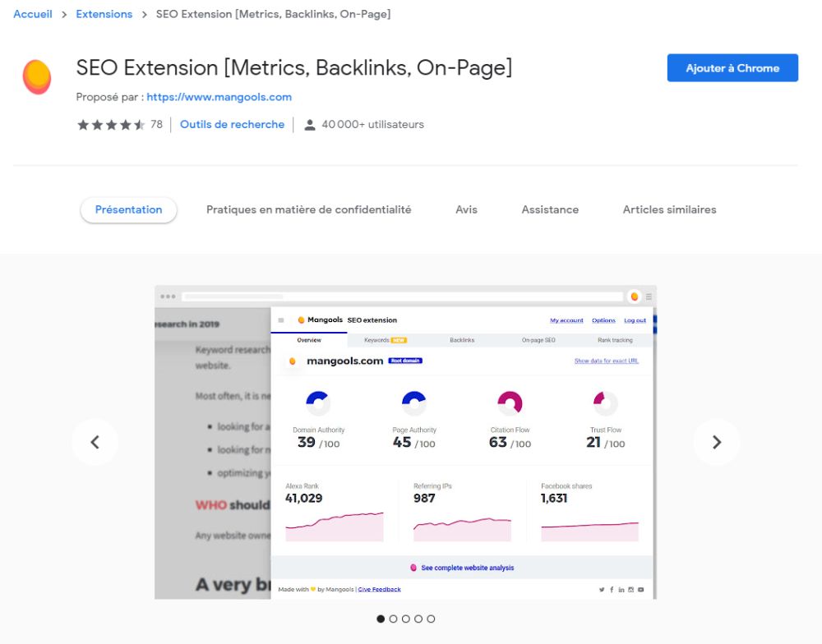This screenshot has height=644, width=822.
Task: Open the Présentation tab
Action: [x=128, y=209]
